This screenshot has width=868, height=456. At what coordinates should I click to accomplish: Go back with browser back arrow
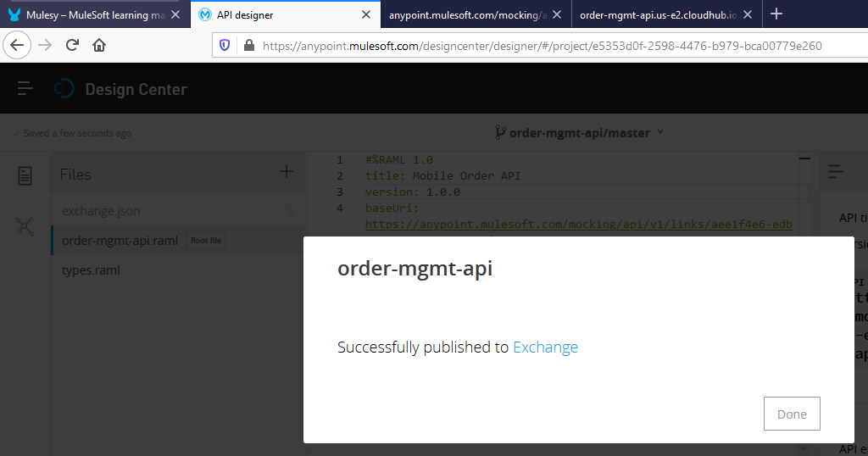pos(17,46)
